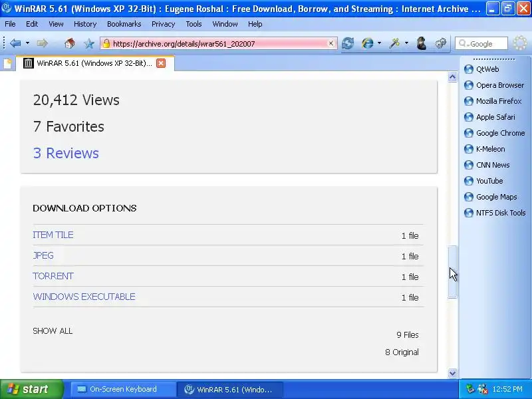This screenshot has height=399, width=532.
Task: Click the private browsing spy icon
Action: pyautogui.click(x=422, y=43)
